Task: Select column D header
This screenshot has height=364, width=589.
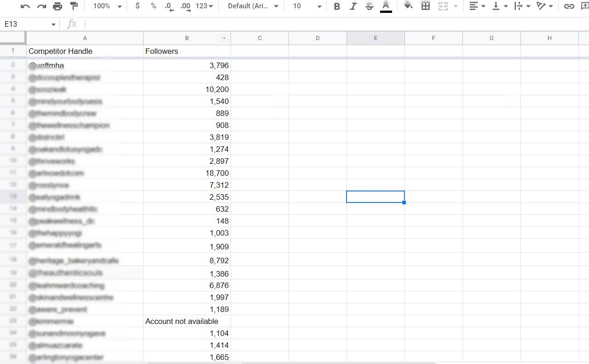Action: [318, 38]
